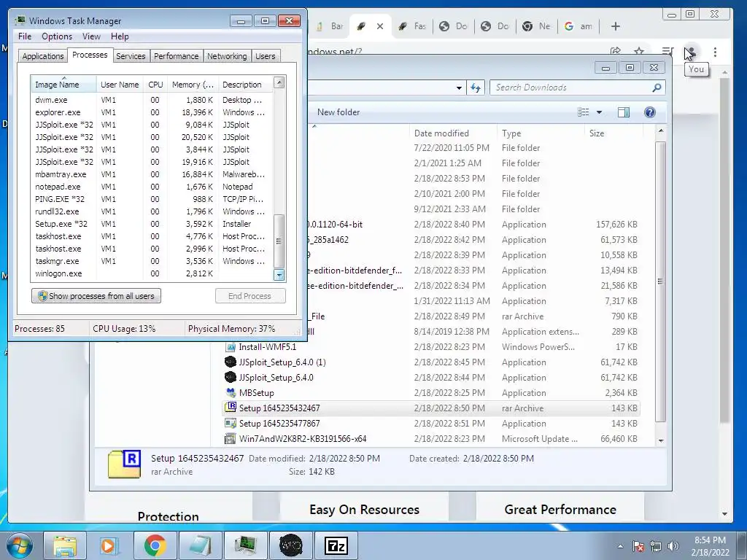Open File menu in Task Manager
The image size is (747, 560).
point(25,36)
